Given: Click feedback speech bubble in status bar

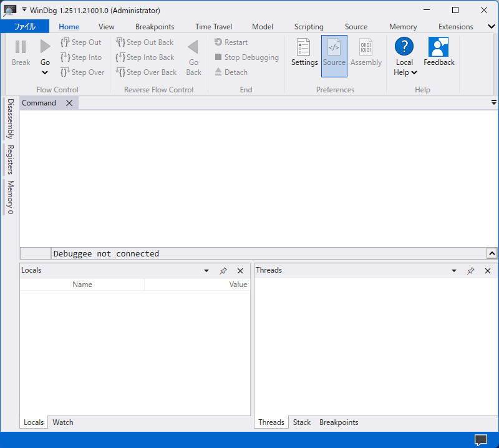Looking at the screenshot, I should 481,440.
